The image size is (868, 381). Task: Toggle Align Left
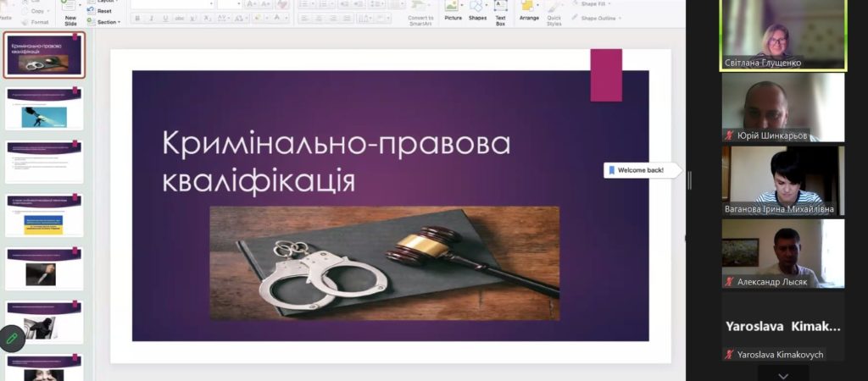[x=304, y=19]
